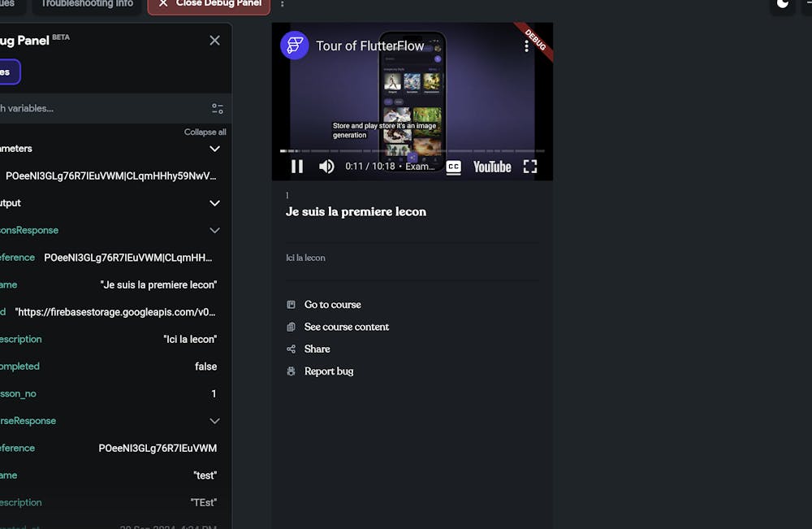Image resolution: width=812 pixels, height=529 pixels.
Task: Click lesson heading Je suis la premiere lecon
Action: point(356,212)
